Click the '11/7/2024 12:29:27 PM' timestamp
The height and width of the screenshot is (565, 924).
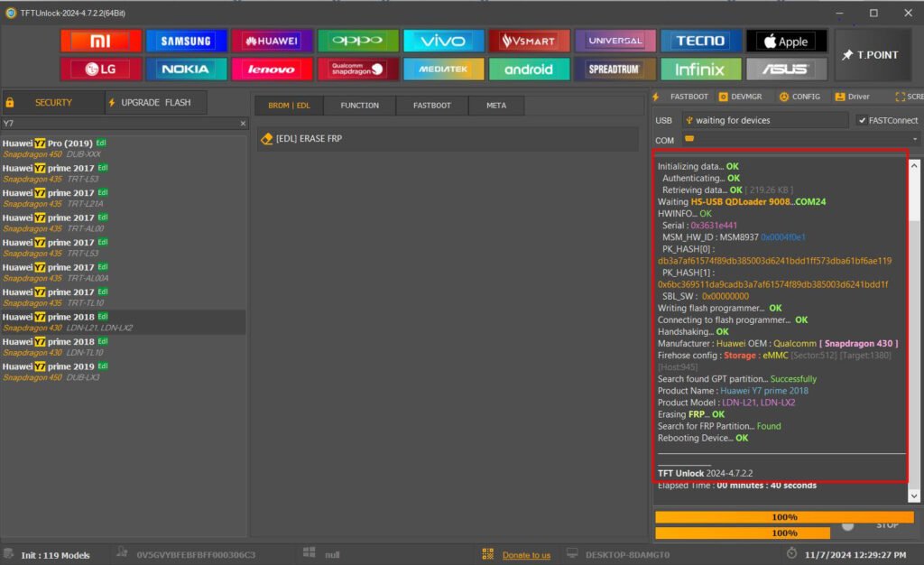coord(855,554)
